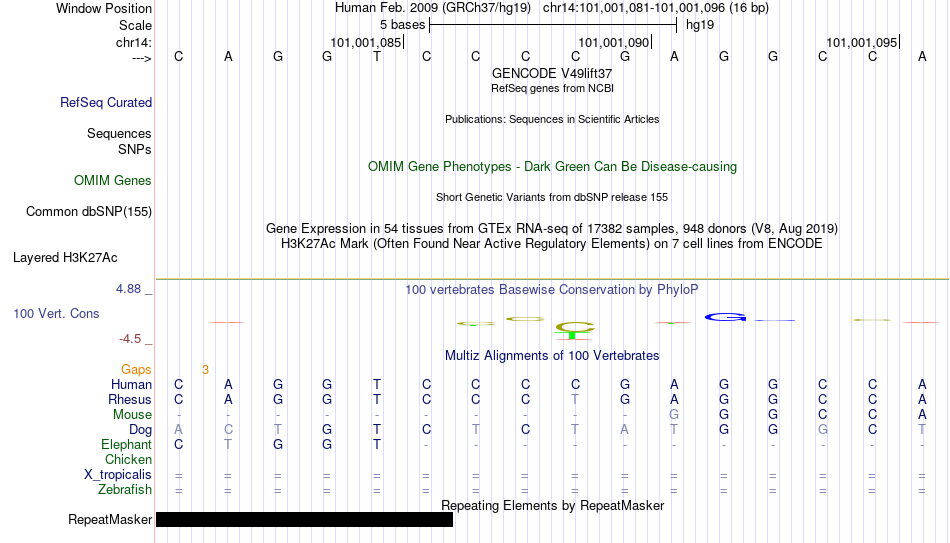Click the sequence direction arrow --->
The width and height of the screenshot is (950, 543).
(x=141, y=58)
